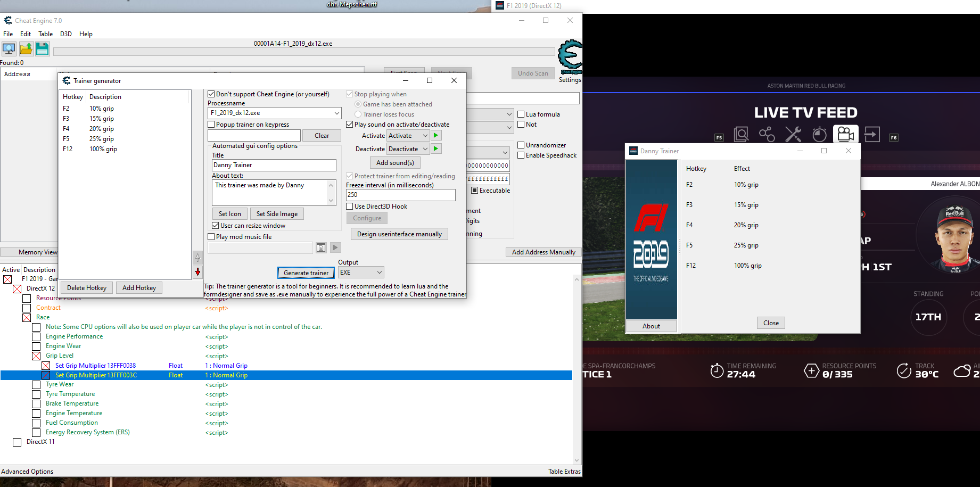Check the Unrandomizer option

(521, 145)
